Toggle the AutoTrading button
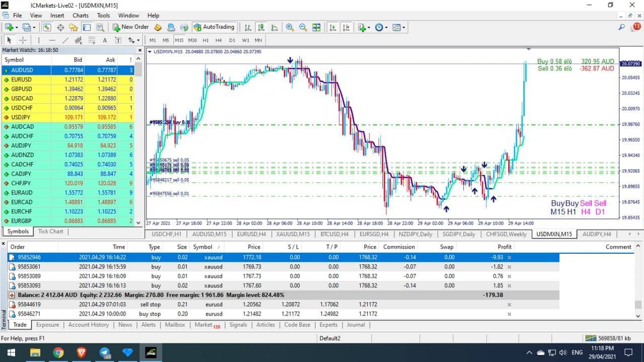The image size is (644, 362). [x=214, y=27]
